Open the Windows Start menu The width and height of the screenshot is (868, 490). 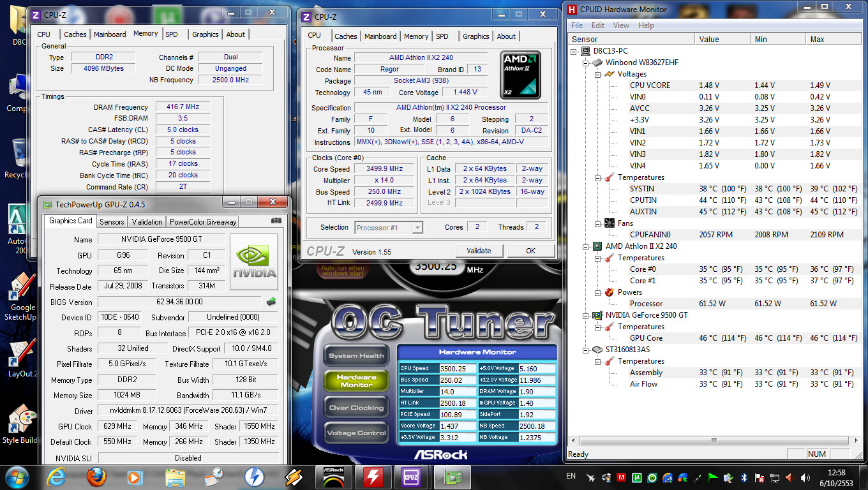coord(17,477)
